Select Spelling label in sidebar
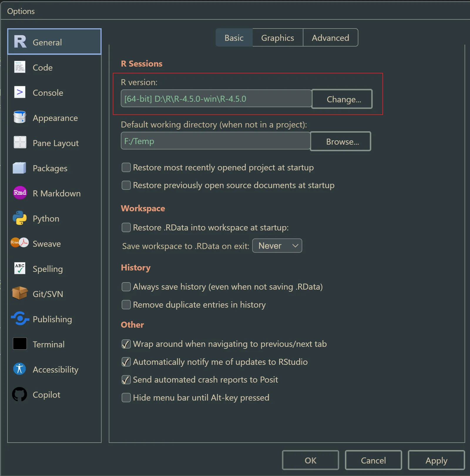This screenshot has width=470, height=476. click(x=48, y=269)
